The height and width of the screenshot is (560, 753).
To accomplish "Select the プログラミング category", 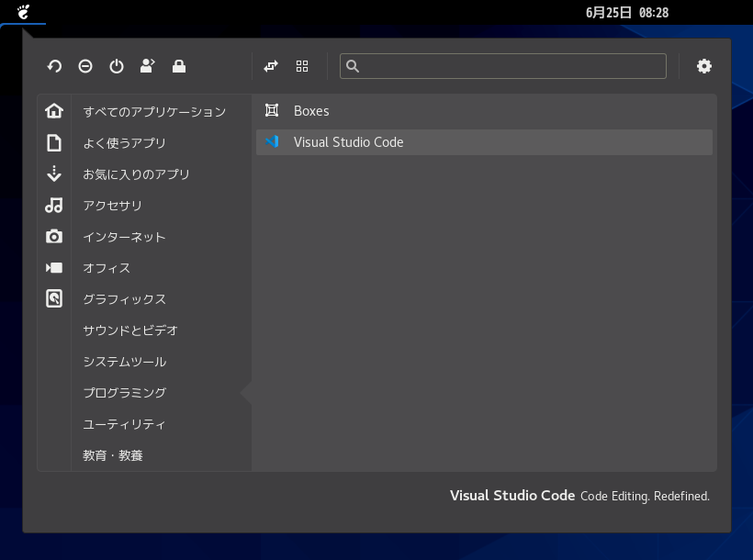I will [x=125, y=392].
